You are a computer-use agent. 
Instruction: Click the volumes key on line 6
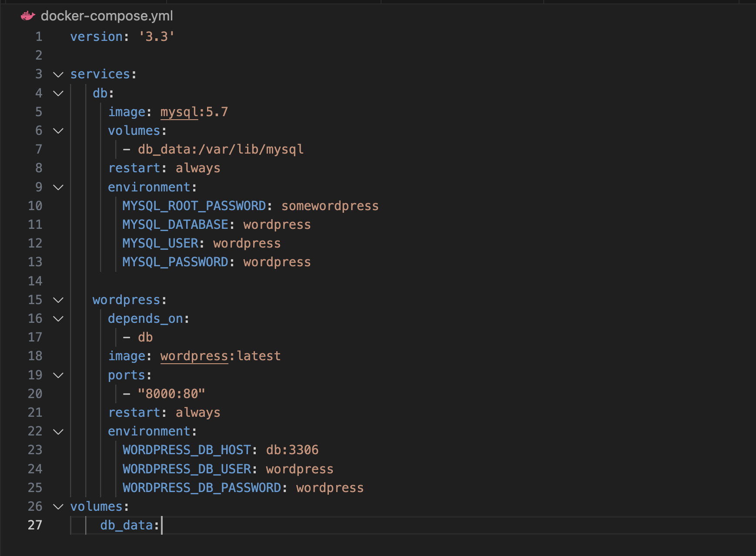134,131
